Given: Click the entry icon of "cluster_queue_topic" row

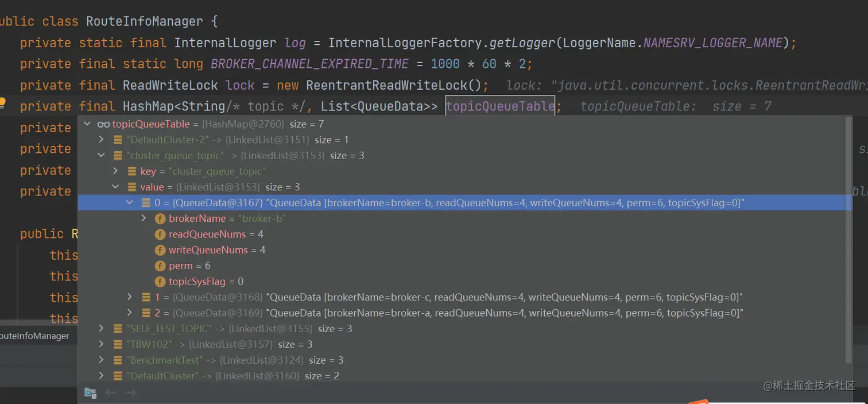Looking at the screenshot, I should click(118, 155).
